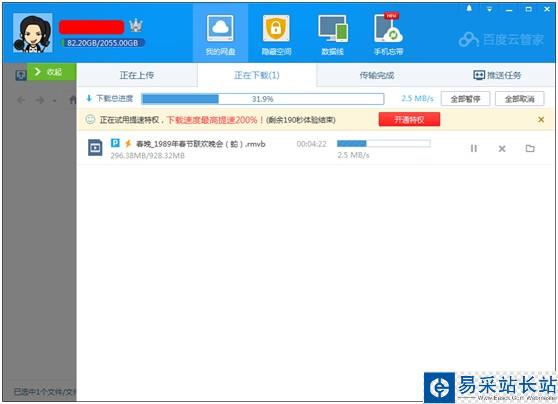Viewport: 558px width, 404px height.
Task: Click the 全部暂停 pause all button
Action: (465, 99)
